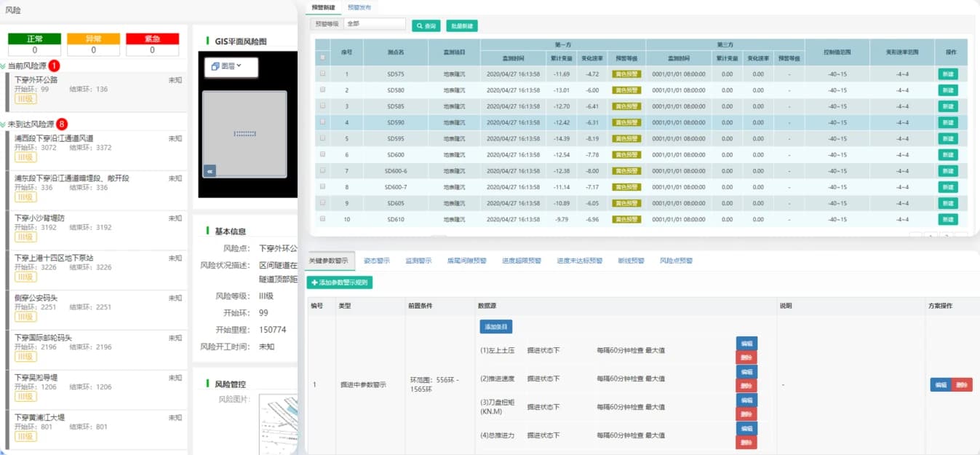The image size is (980, 455).
Task: Click the 黄色预警 badge in row SD575
Action: tap(625, 74)
